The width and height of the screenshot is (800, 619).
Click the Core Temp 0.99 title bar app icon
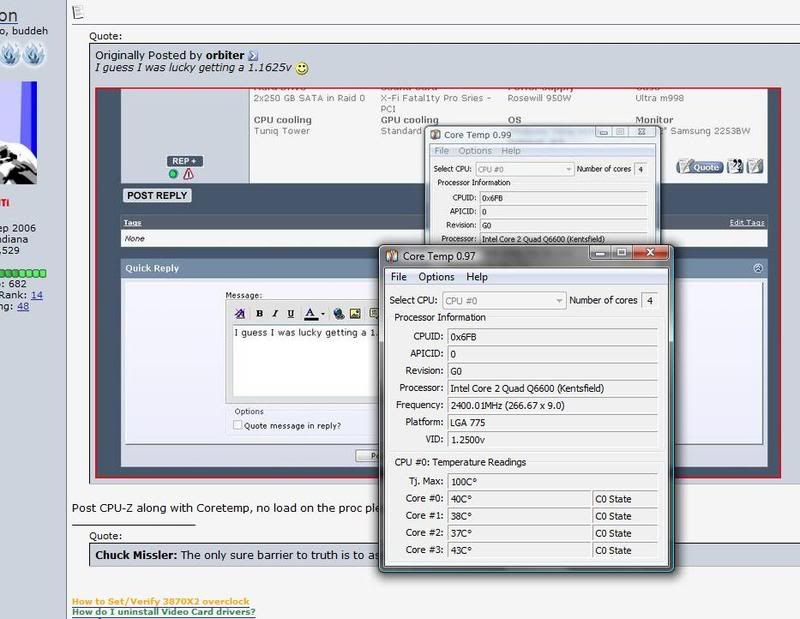435,135
